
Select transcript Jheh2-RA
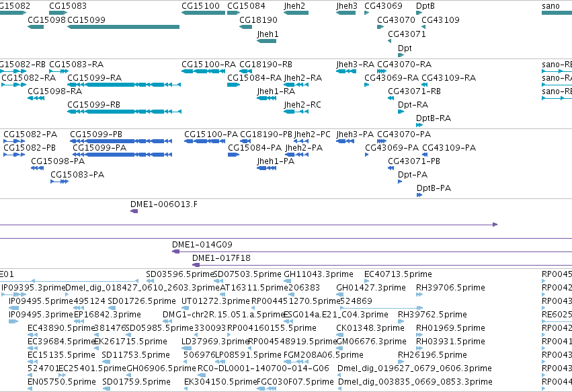point(296,85)
